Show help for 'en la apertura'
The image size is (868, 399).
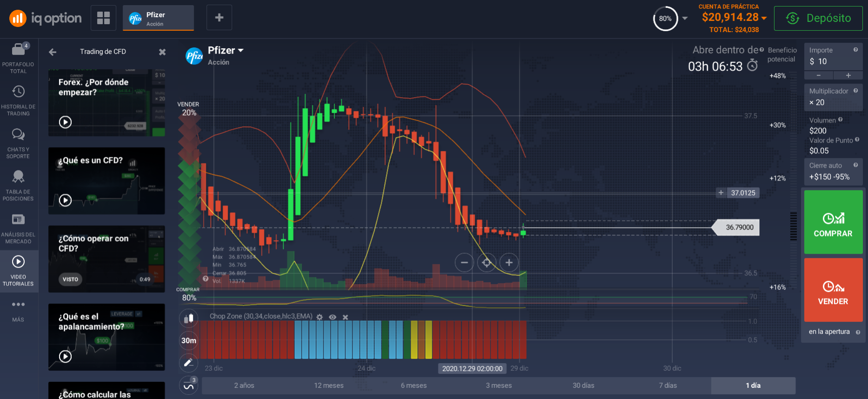pyautogui.click(x=858, y=332)
